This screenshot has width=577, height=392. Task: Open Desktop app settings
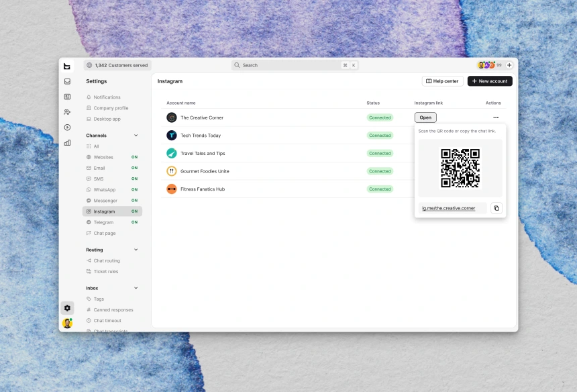103,119
